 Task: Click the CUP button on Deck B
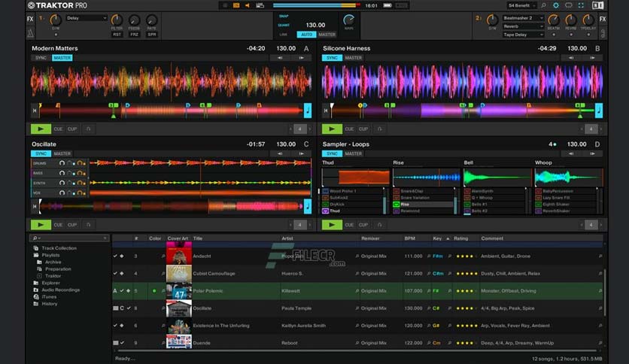pos(363,129)
